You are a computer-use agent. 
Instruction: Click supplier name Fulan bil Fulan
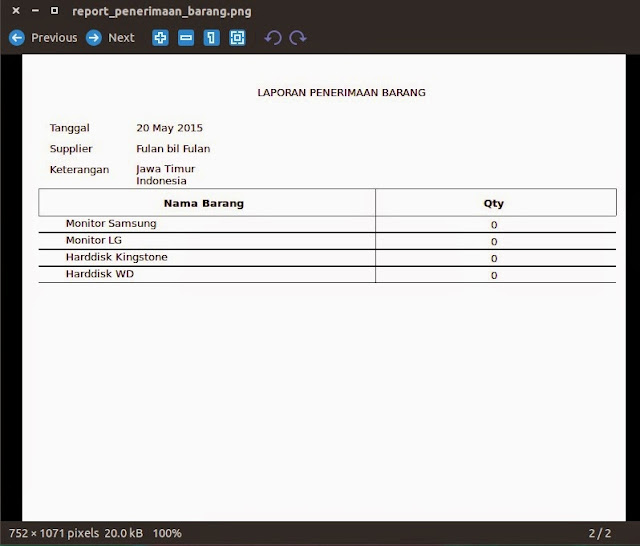pyautogui.click(x=173, y=149)
